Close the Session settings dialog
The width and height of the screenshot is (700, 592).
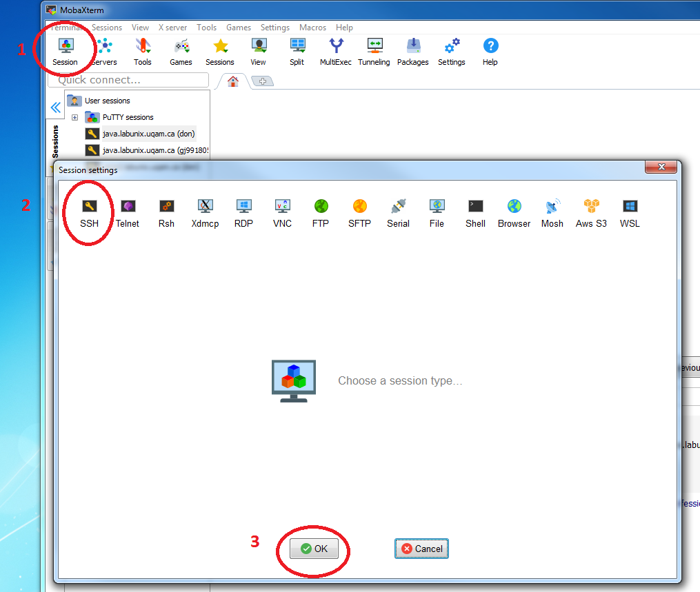(x=661, y=167)
